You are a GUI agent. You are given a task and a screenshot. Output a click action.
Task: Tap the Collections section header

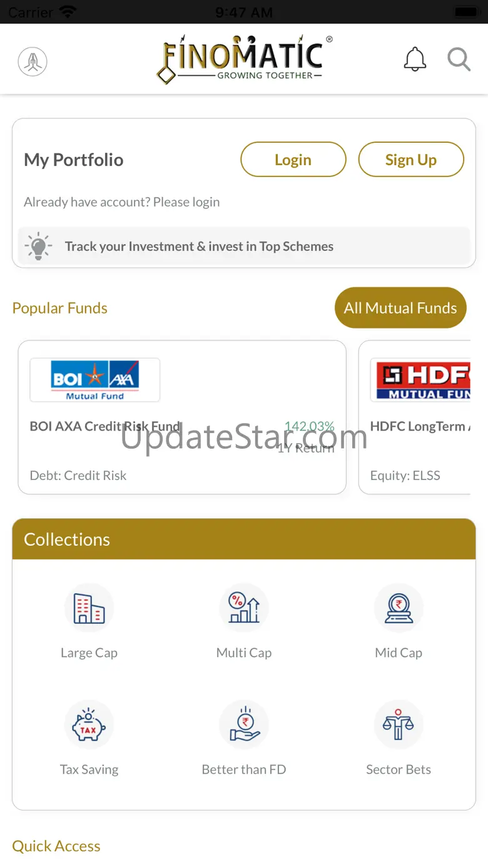[244, 539]
